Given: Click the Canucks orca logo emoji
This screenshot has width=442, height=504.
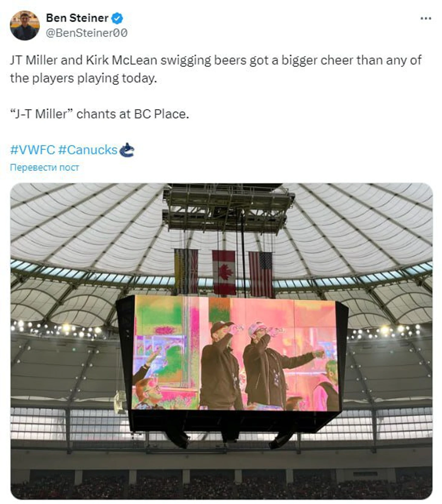Looking at the screenshot, I should (x=127, y=150).
